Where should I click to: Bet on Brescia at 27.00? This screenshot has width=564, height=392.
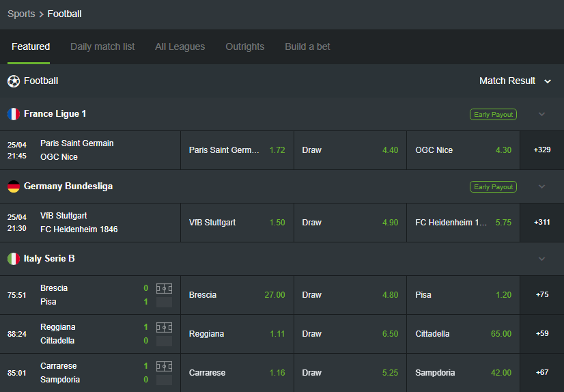237,295
